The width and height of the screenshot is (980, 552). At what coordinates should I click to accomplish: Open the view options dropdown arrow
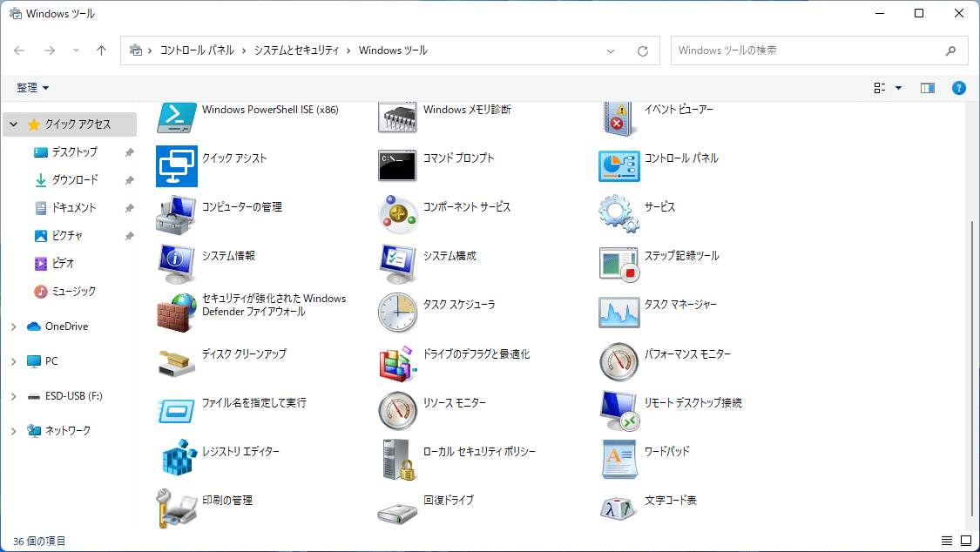(899, 88)
